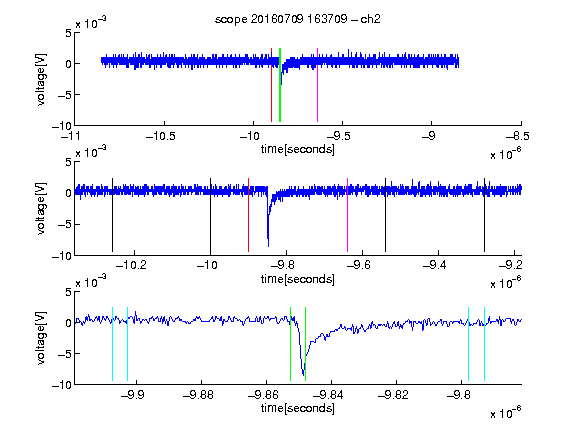Select the magenta vertical marker in top plot
576x432 pixels.
[x=317, y=85]
